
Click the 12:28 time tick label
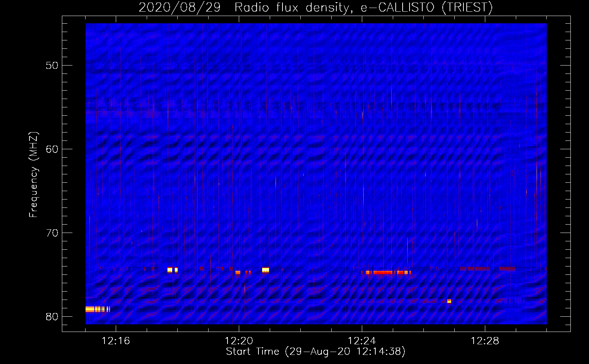pyautogui.click(x=485, y=341)
